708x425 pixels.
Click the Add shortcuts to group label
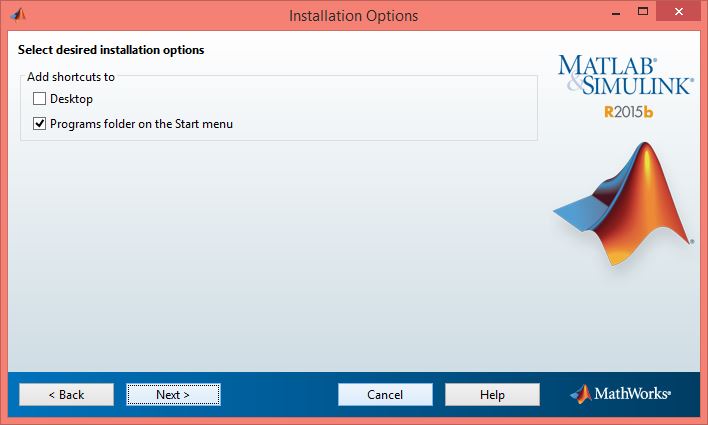tap(71, 77)
